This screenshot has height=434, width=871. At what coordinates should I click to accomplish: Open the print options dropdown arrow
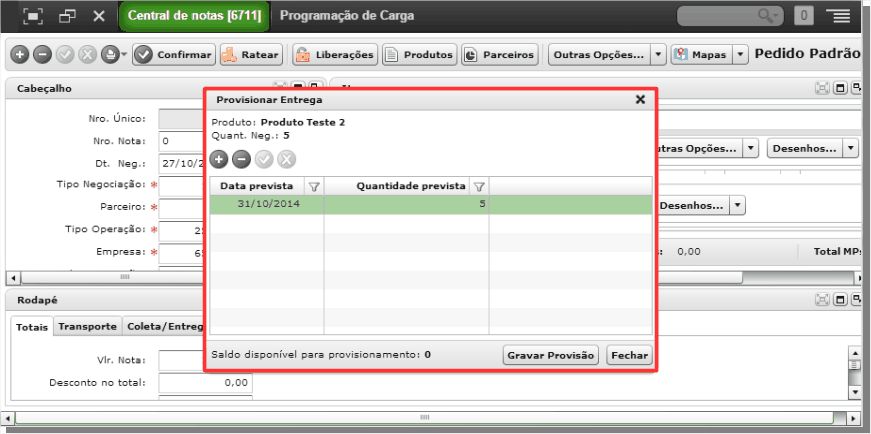coord(124,54)
